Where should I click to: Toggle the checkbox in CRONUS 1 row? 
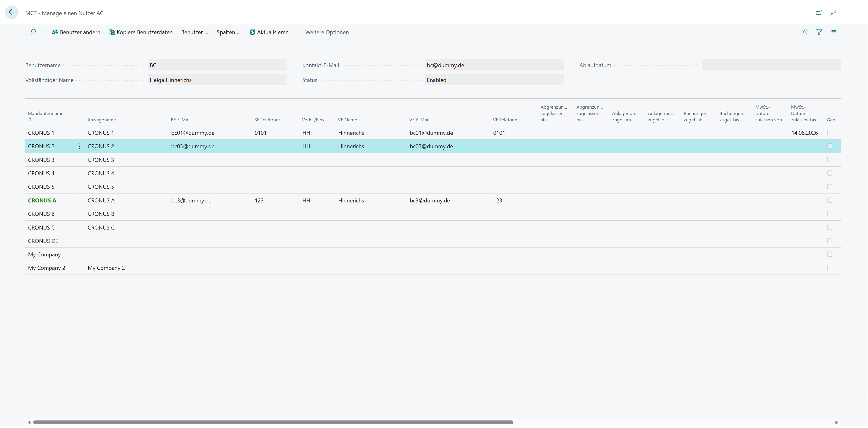[x=830, y=132]
